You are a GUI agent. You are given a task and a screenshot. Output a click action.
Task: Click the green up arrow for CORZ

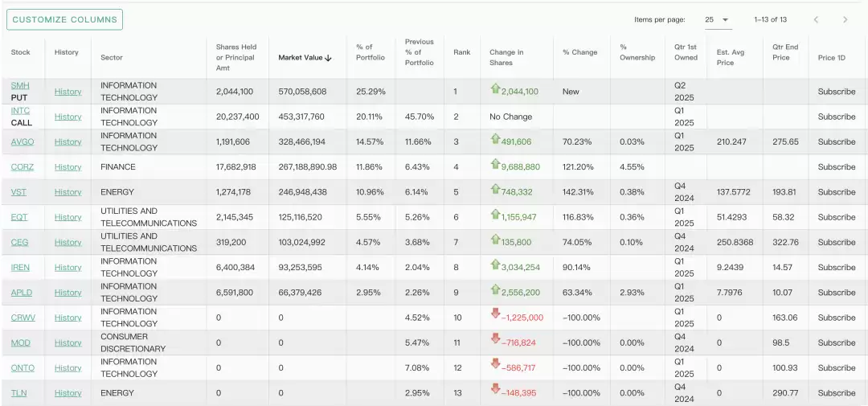tap(495, 165)
